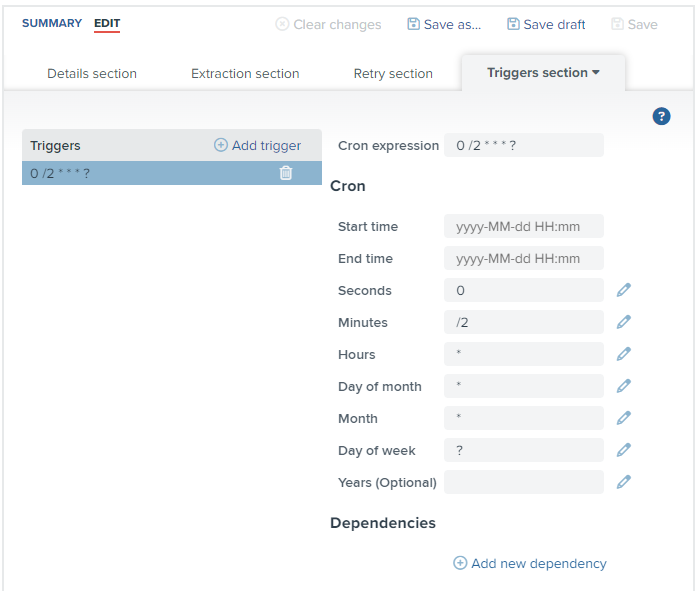Open the Hours pencil editor
This screenshot has width=698, height=591.
pos(624,354)
